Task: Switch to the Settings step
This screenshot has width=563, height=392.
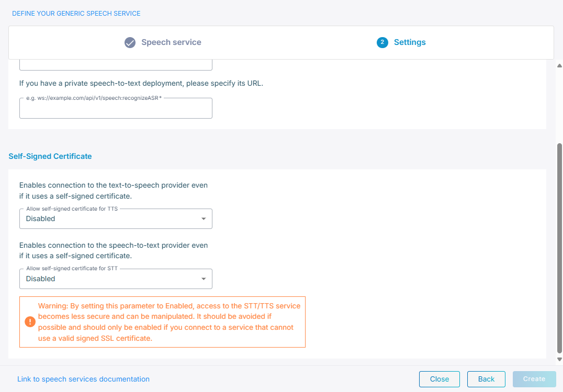Action: point(410,42)
